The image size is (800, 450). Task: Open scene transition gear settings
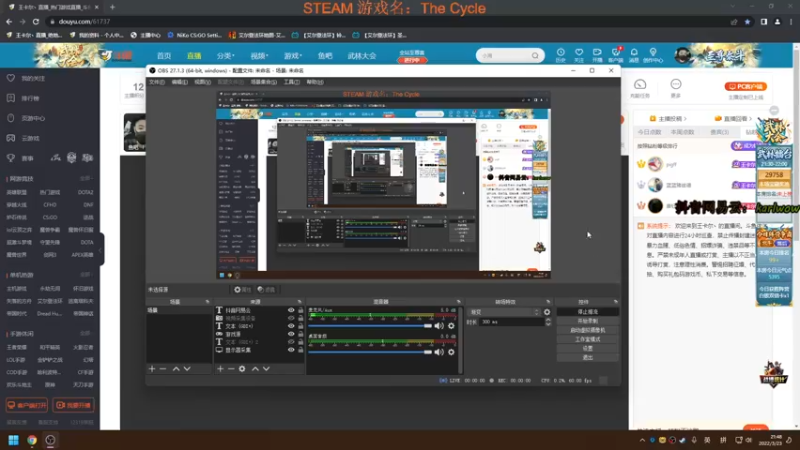547,312
